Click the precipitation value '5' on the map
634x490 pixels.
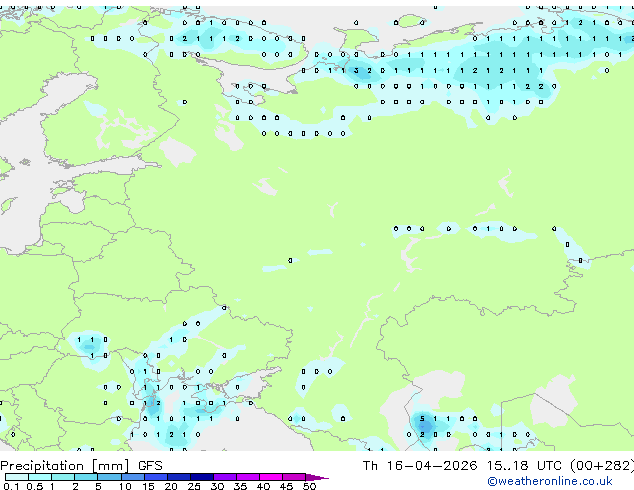pos(422,419)
